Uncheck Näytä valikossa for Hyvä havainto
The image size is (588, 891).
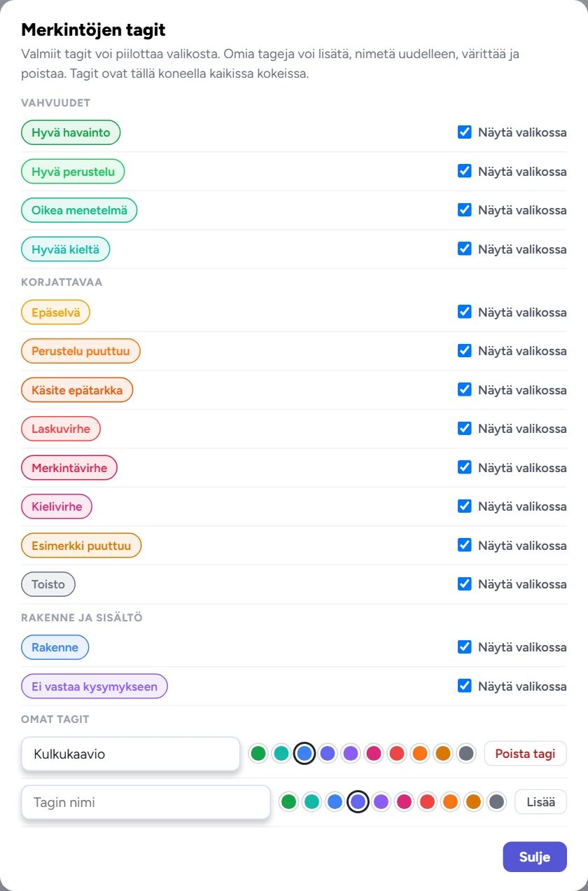tap(464, 132)
